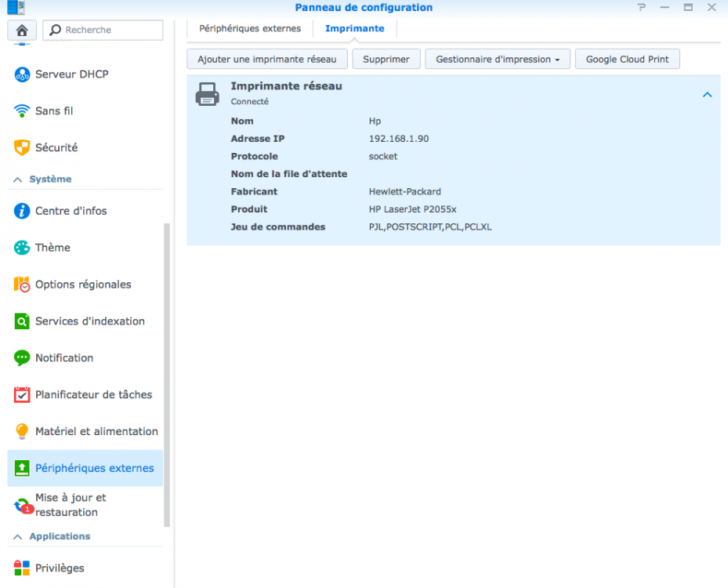Viewport: 728px width, 588px height.
Task: Select the Notification label
Action: point(64,358)
